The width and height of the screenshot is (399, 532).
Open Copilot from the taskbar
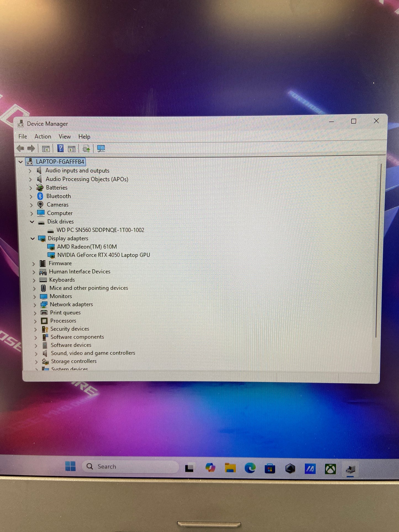click(x=210, y=468)
